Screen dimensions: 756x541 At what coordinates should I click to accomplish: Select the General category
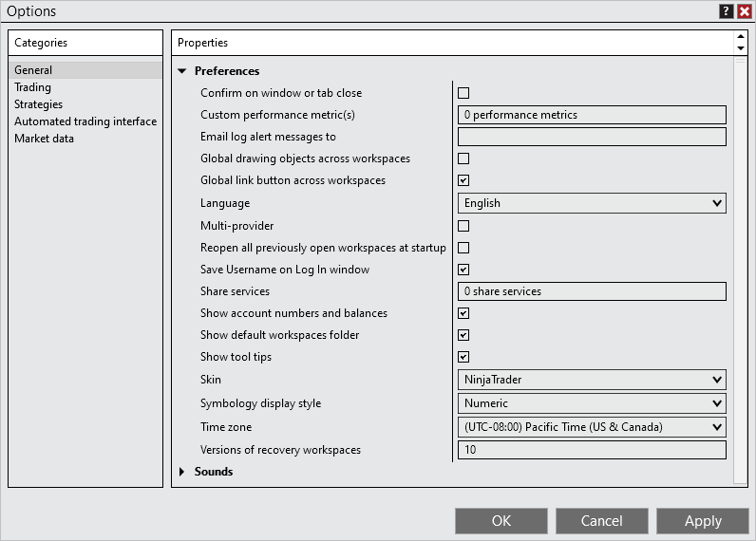coord(85,70)
